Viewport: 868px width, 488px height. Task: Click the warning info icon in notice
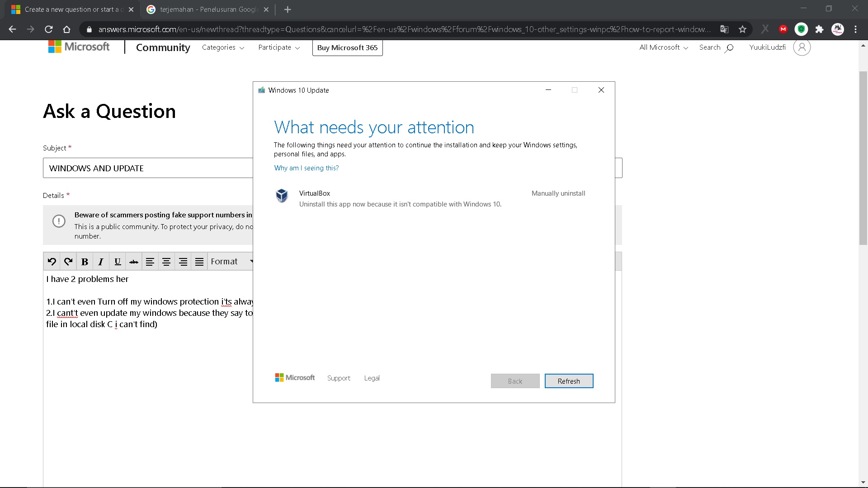(59, 221)
